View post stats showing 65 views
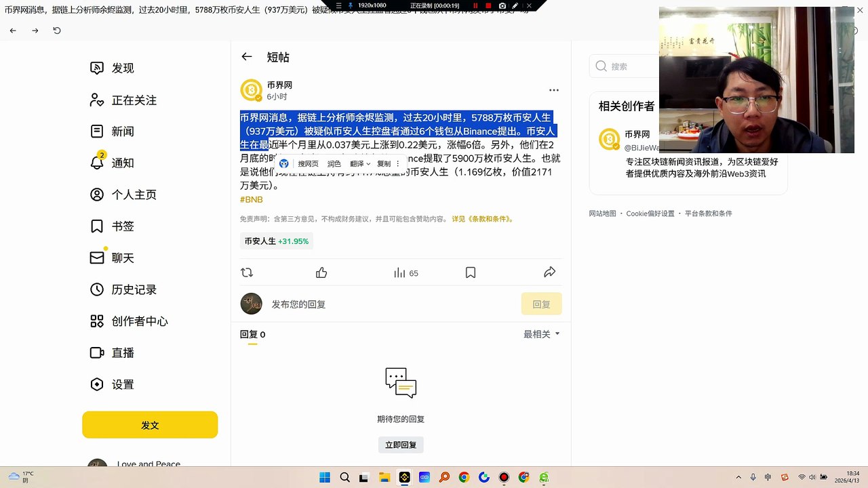Screen dimensions: 868x488 (406, 272)
